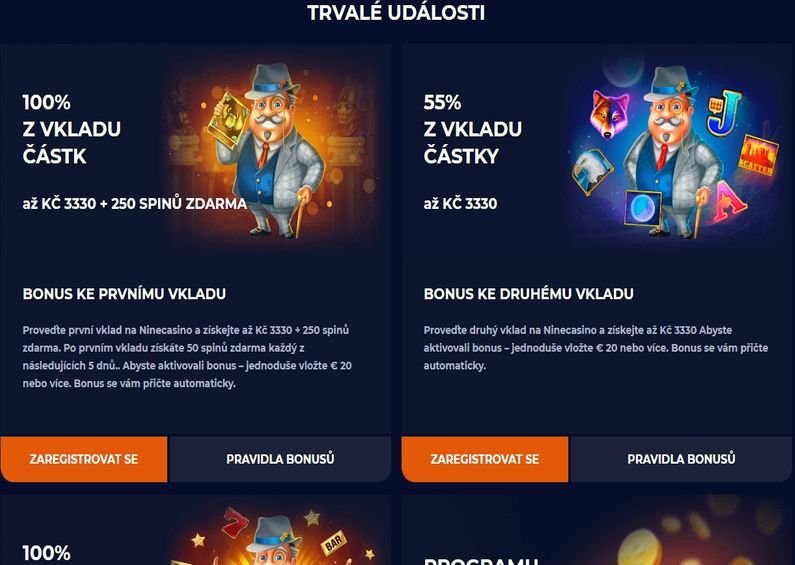Click the orange Scatter card icon
Image resolution: width=795 pixels, height=565 pixels.
coord(758,156)
